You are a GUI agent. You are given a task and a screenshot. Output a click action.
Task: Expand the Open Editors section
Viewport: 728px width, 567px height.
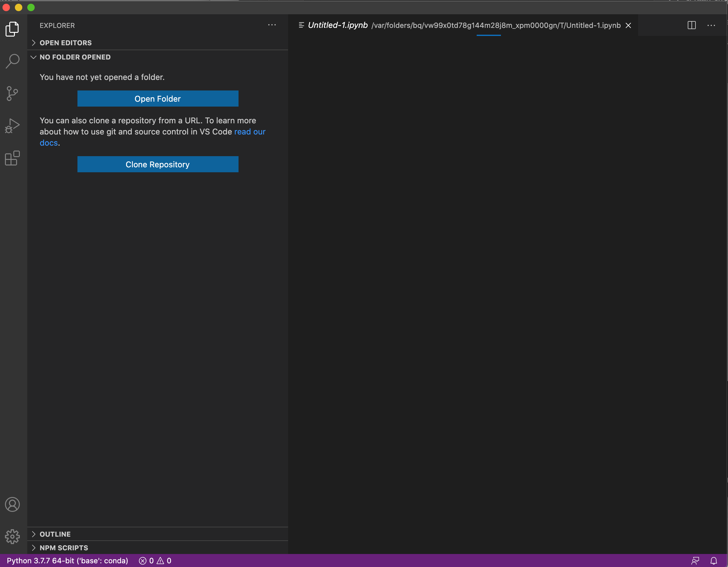click(x=158, y=43)
